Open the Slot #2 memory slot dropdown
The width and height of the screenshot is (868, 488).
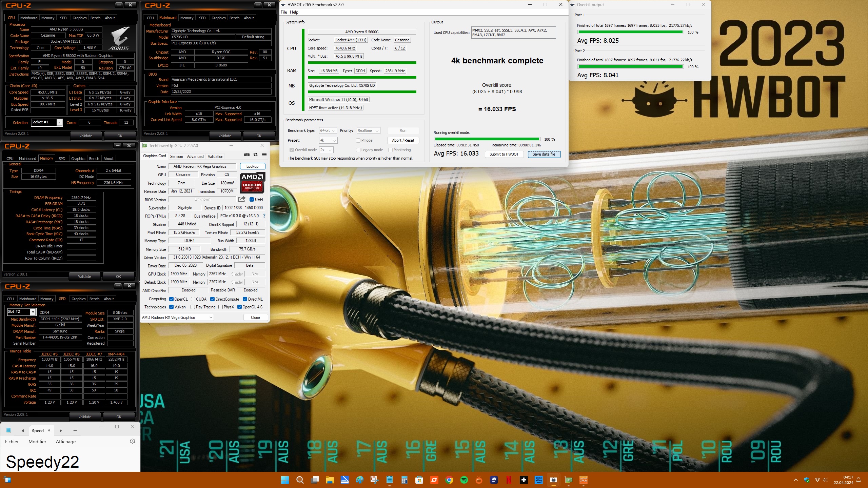[21, 312]
